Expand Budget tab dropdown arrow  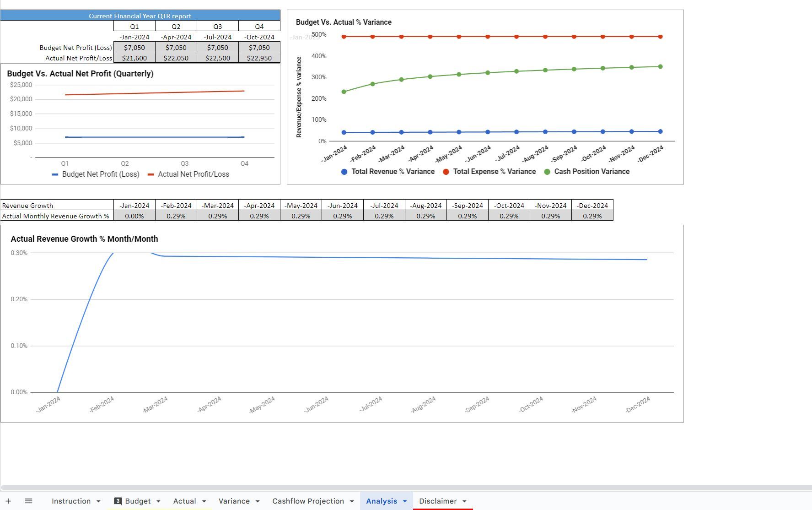[158, 501]
